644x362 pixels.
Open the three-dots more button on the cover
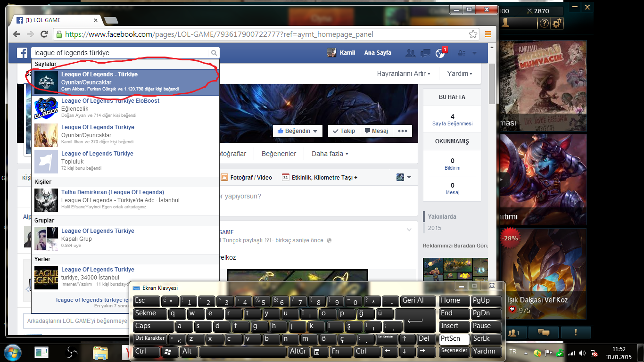pyautogui.click(x=402, y=131)
